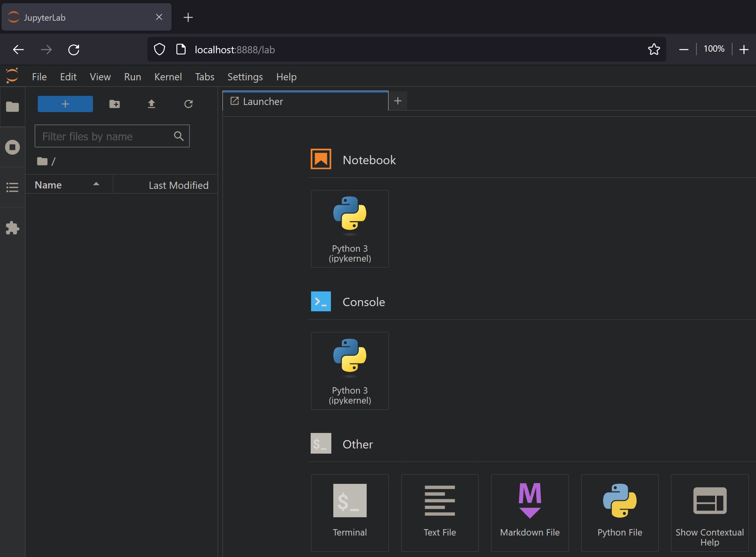Launch a new Terminal
This screenshot has width=756, height=557.
[x=350, y=513]
